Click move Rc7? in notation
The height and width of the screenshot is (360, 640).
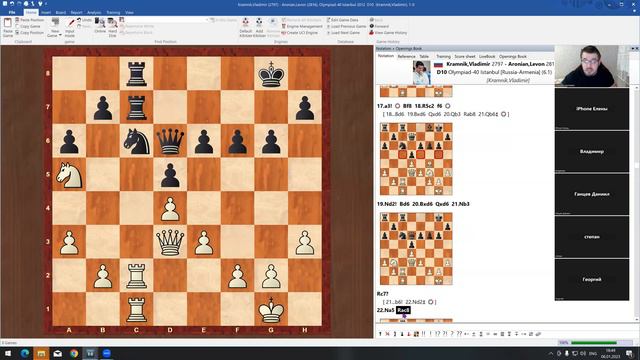[x=382, y=293]
